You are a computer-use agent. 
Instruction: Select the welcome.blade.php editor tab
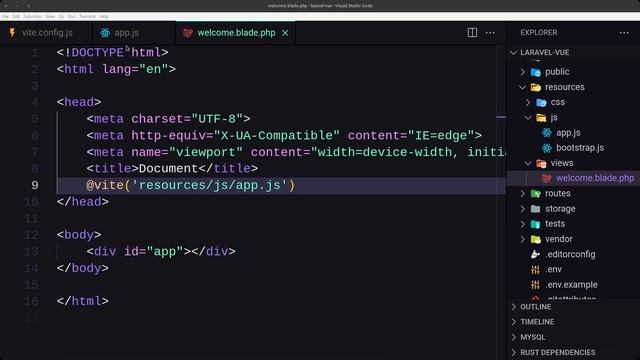click(236, 33)
